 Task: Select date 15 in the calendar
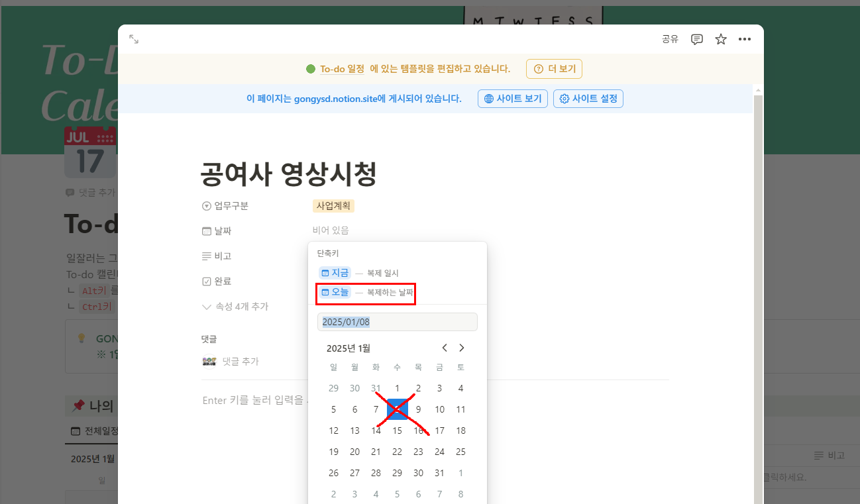pyautogui.click(x=397, y=430)
